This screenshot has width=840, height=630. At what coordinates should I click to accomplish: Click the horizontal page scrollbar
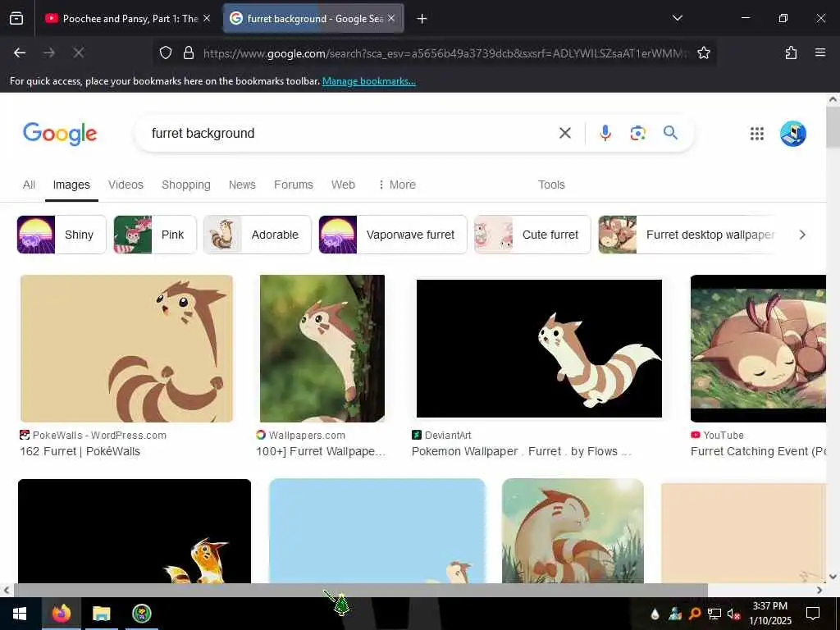[360, 591]
